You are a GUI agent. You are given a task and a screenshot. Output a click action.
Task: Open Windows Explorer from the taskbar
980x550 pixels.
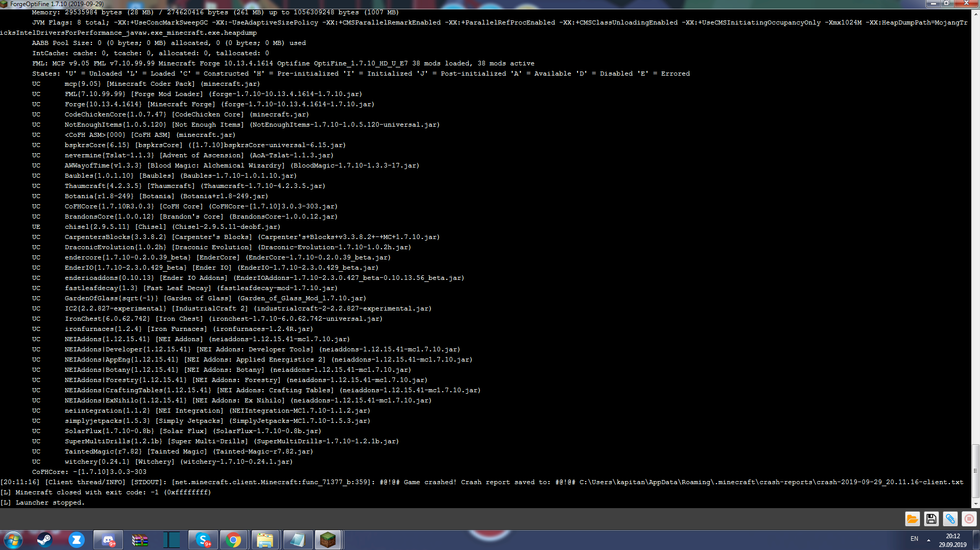tap(265, 540)
